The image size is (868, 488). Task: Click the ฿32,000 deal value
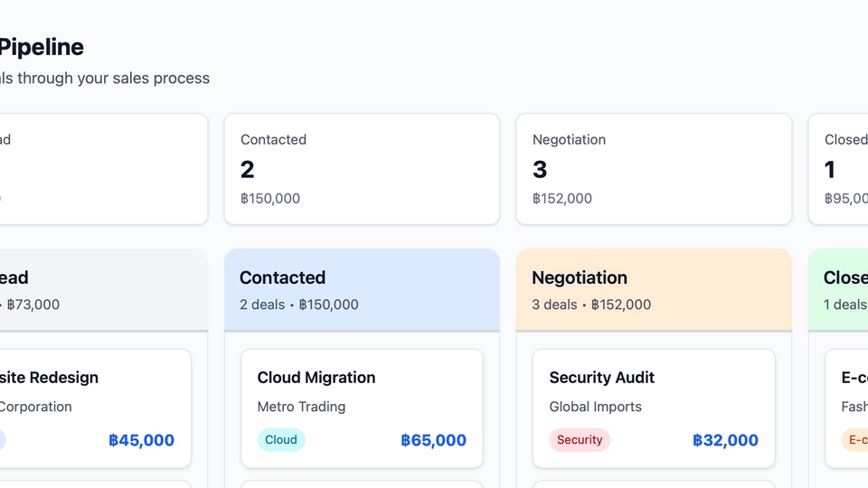point(726,440)
